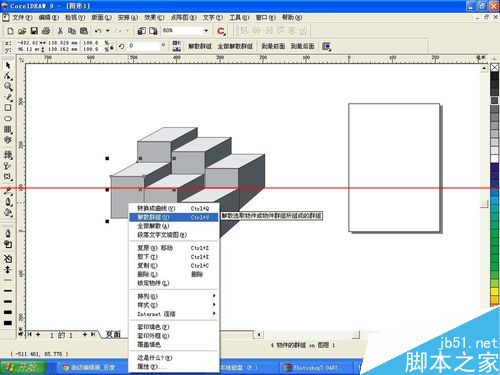
Task: Open the Undo history dropdown arrow
Action: 107,31
